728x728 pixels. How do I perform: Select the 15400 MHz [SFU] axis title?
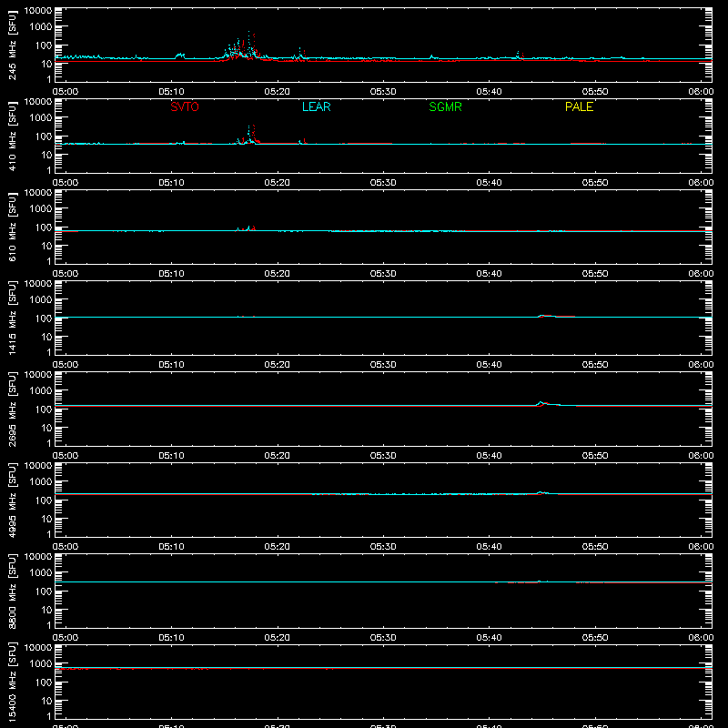click(x=13, y=682)
